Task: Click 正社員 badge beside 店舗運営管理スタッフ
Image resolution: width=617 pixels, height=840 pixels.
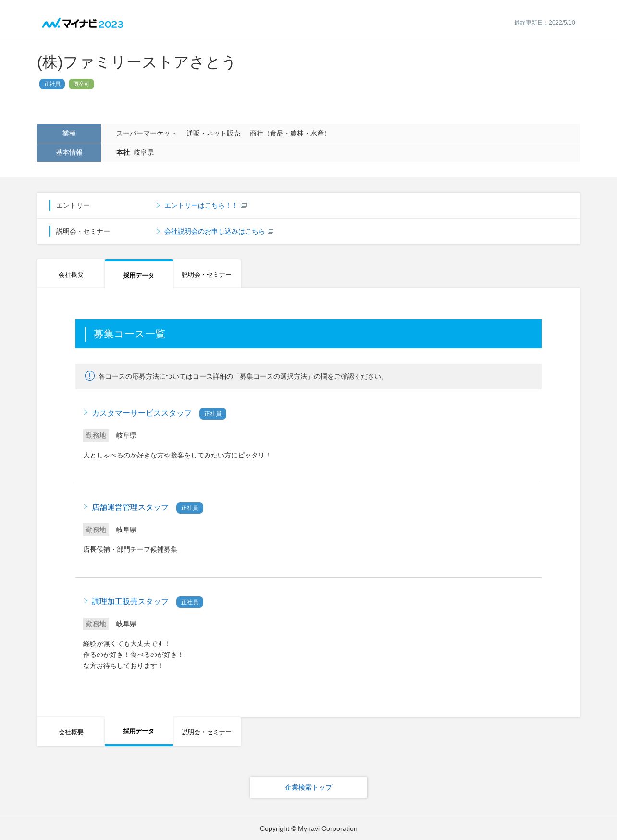Action: click(x=190, y=508)
